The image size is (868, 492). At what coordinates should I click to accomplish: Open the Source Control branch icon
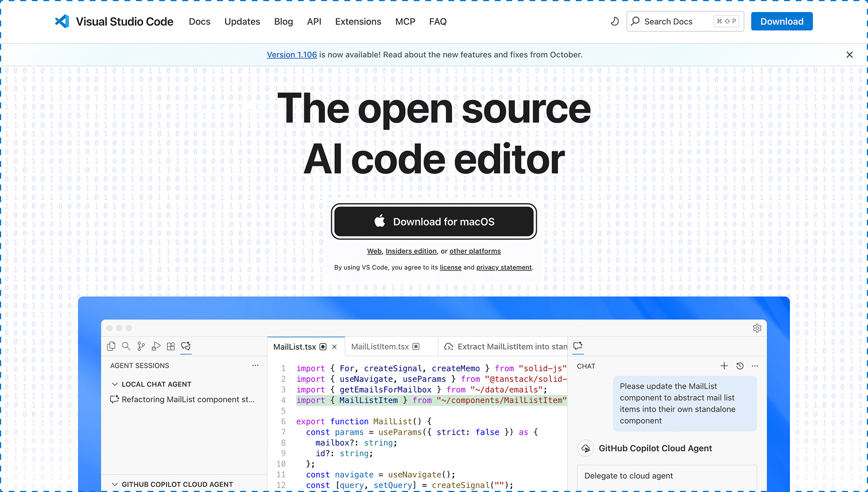[141, 346]
